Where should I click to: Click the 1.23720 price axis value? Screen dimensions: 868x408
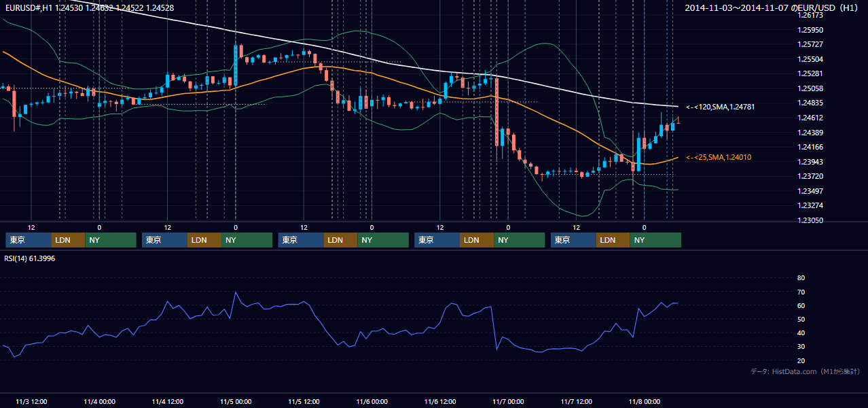coord(810,176)
